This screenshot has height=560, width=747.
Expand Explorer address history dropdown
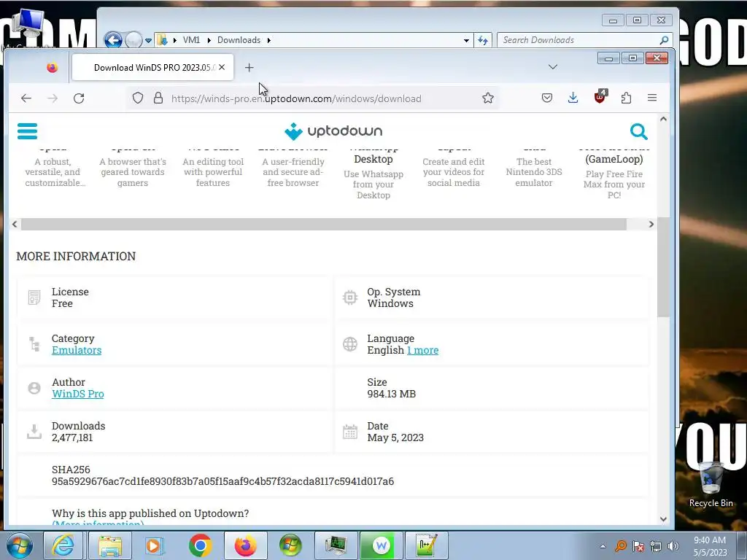coord(466,41)
